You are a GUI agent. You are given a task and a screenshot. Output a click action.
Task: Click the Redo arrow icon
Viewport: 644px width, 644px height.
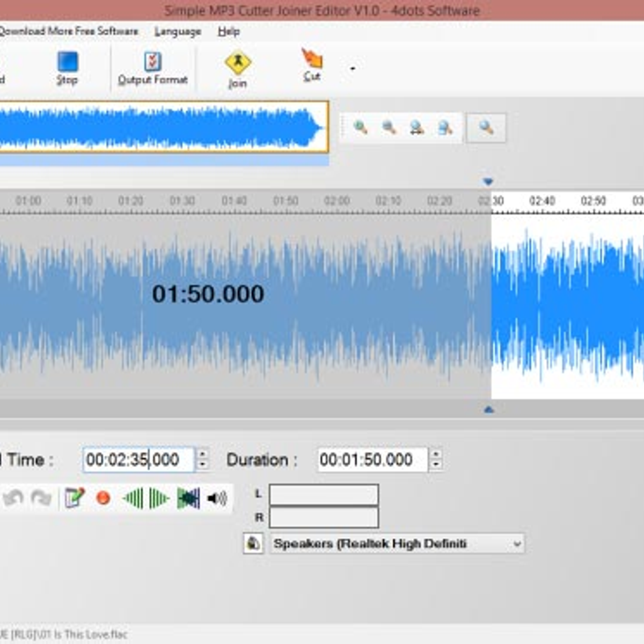(x=41, y=499)
